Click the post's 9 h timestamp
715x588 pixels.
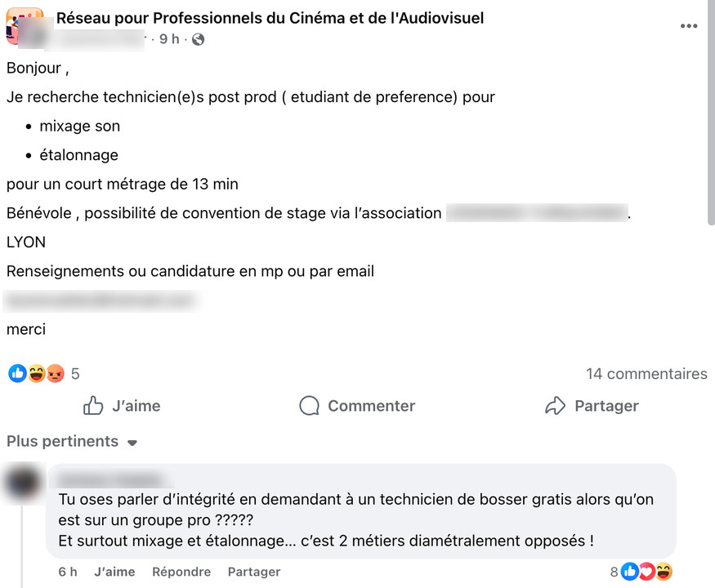(169, 39)
